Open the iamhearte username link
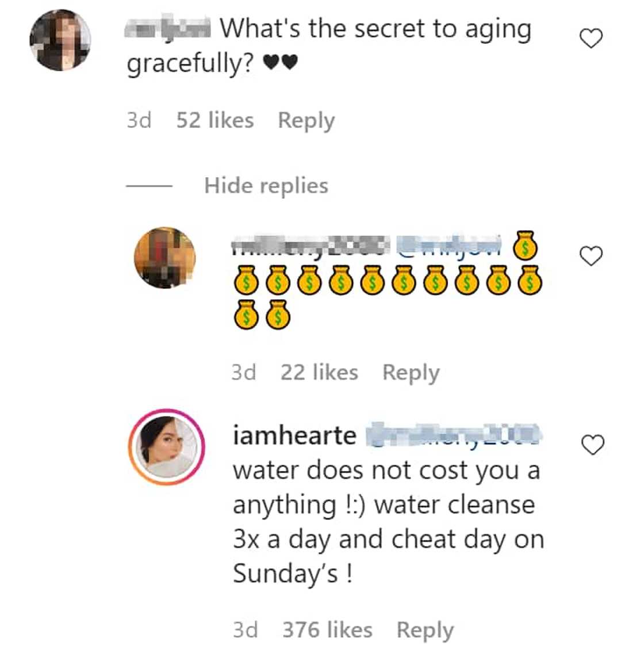644x654 pixels. [294, 435]
